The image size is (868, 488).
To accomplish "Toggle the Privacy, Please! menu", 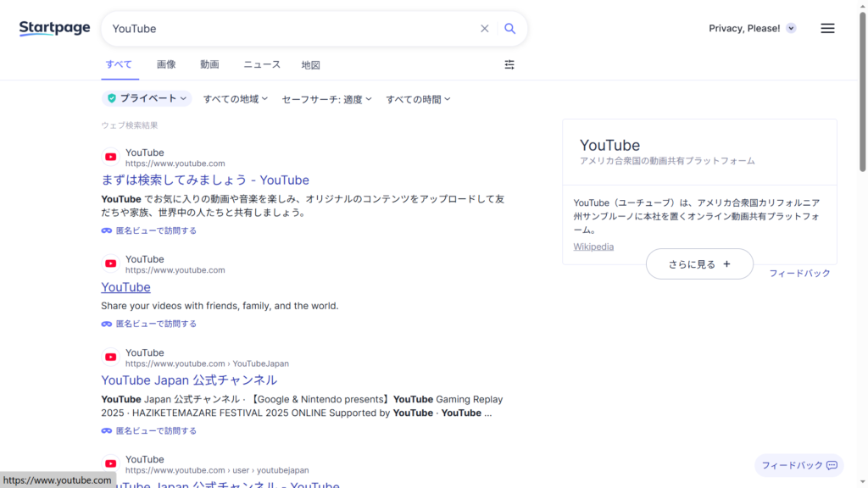I will click(752, 28).
